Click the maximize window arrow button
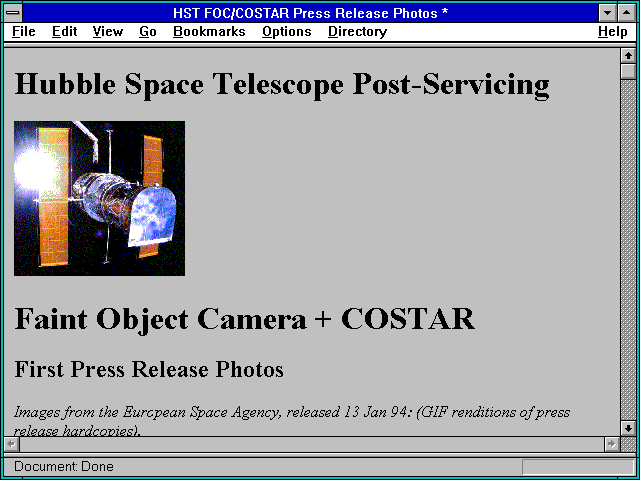Image resolution: width=640 pixels, height=480 pixels. 627,13
